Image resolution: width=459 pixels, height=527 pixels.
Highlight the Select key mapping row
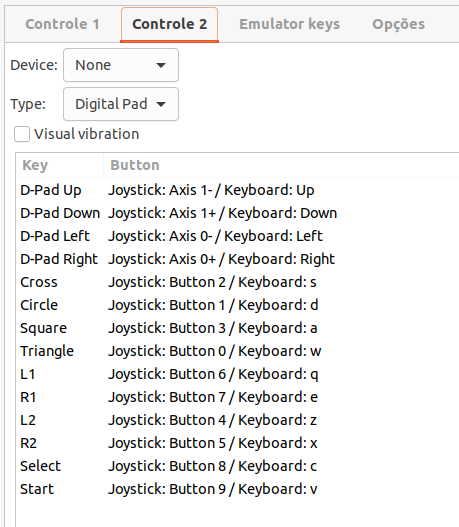coord(238,466)
